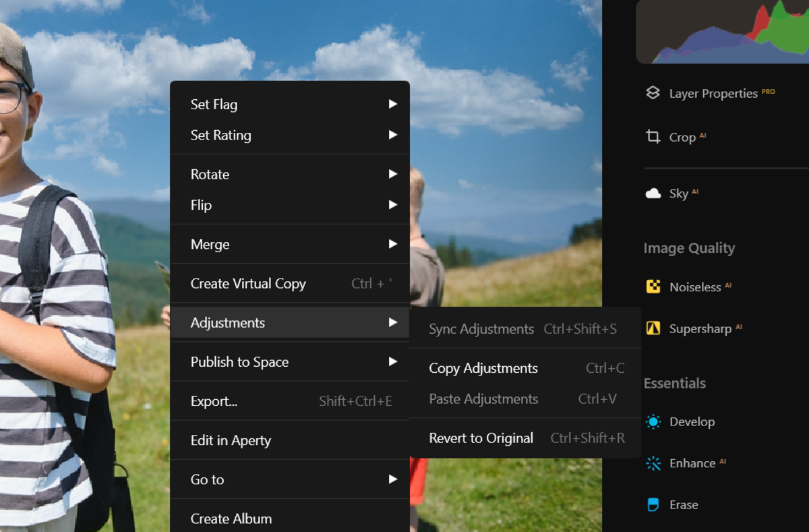Viewport: 809px width, 532px height.
Task: Click the Noiseless tool icon
Action: [653, 287]
